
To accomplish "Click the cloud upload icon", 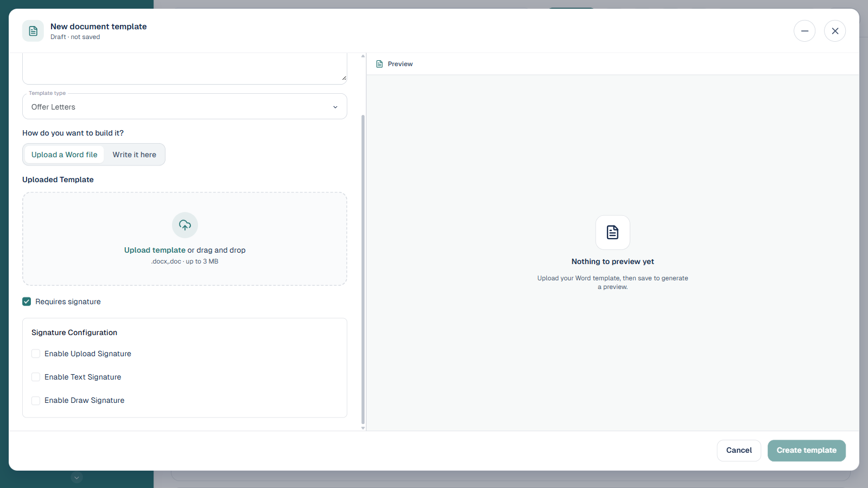I will click(x=185, y=225).
